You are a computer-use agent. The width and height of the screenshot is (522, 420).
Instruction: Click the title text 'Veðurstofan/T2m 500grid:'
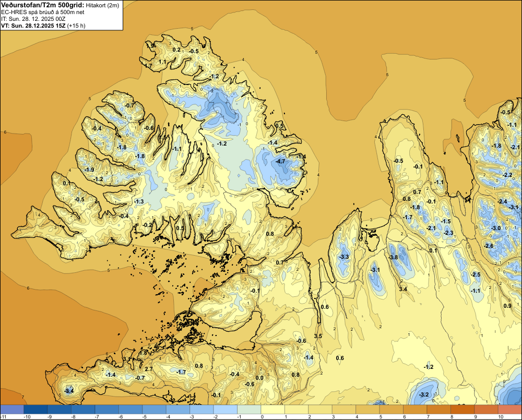coord(43,5)
